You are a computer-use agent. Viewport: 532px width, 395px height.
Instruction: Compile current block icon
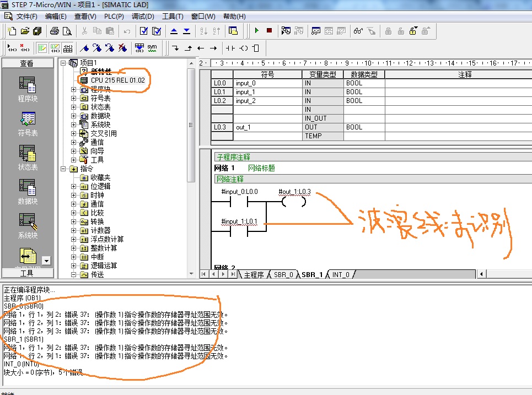tap(144, 31)
